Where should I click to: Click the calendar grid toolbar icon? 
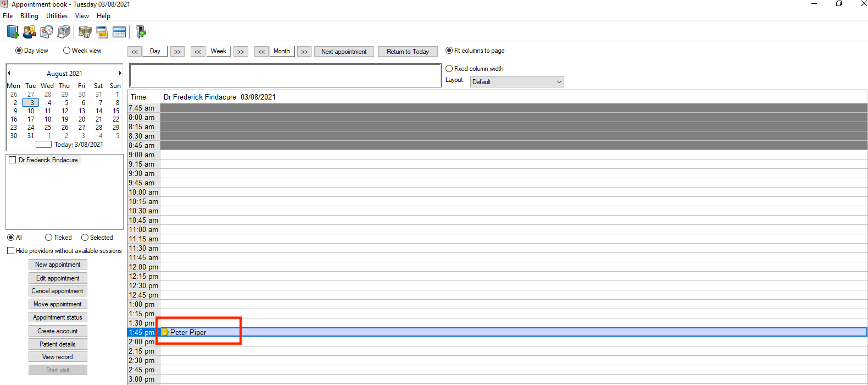coord(119,32)
